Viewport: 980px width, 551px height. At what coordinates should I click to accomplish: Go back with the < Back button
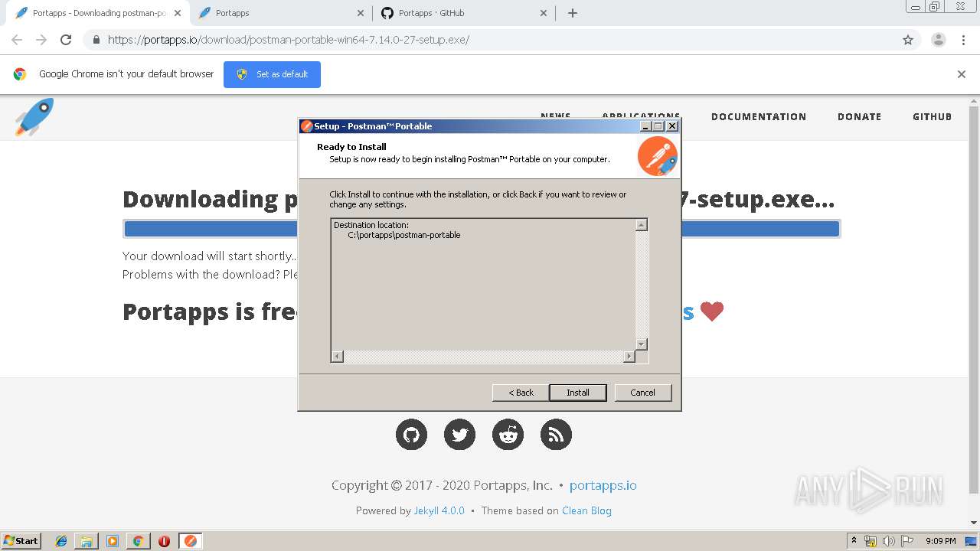click(521, 393)
